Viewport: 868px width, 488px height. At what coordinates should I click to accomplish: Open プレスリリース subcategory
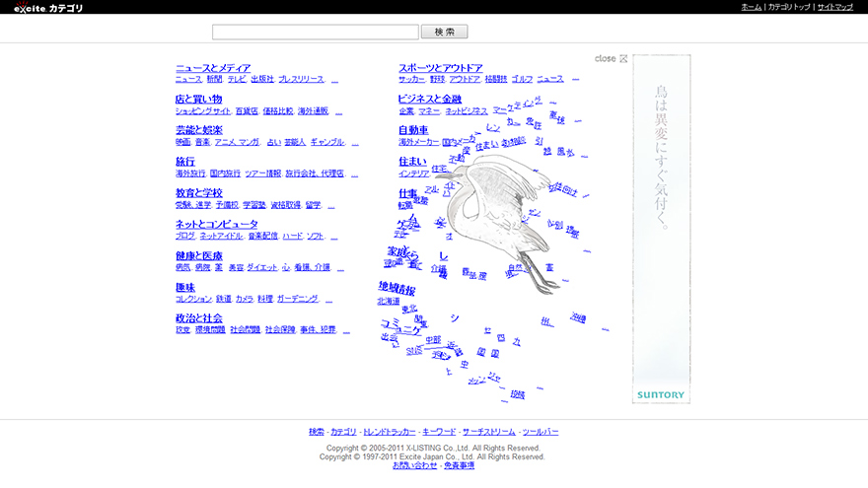pos(301,80)
